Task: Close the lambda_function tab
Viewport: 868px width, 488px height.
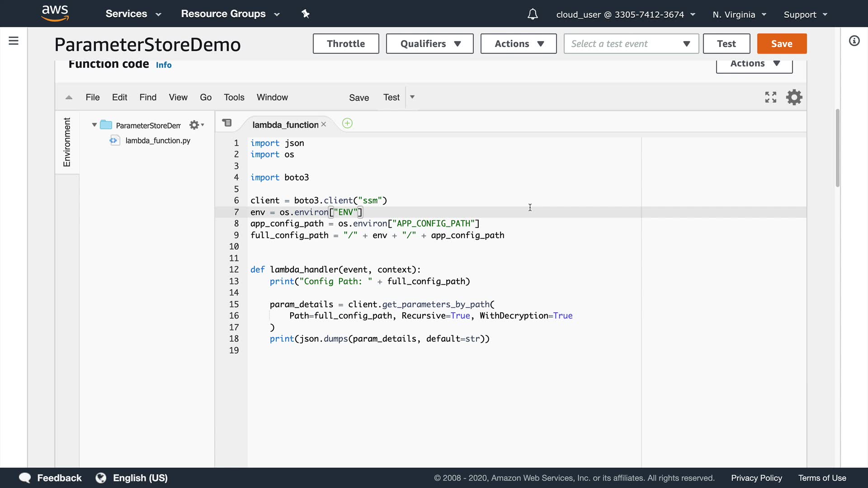Action: click(324, 124)
